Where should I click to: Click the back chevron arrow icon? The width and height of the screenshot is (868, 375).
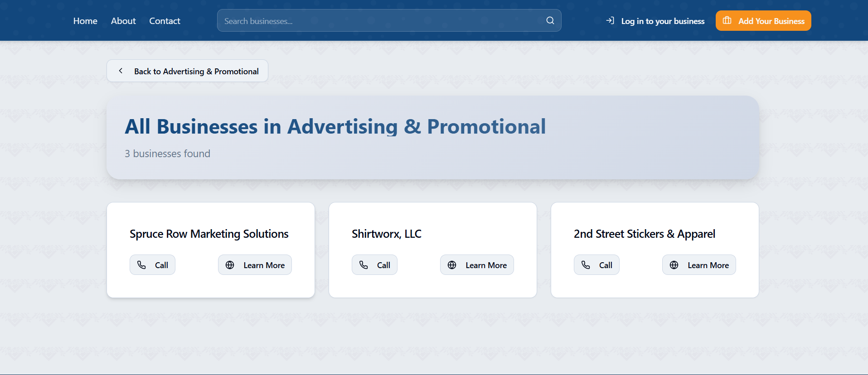click(x=121, y=71)
